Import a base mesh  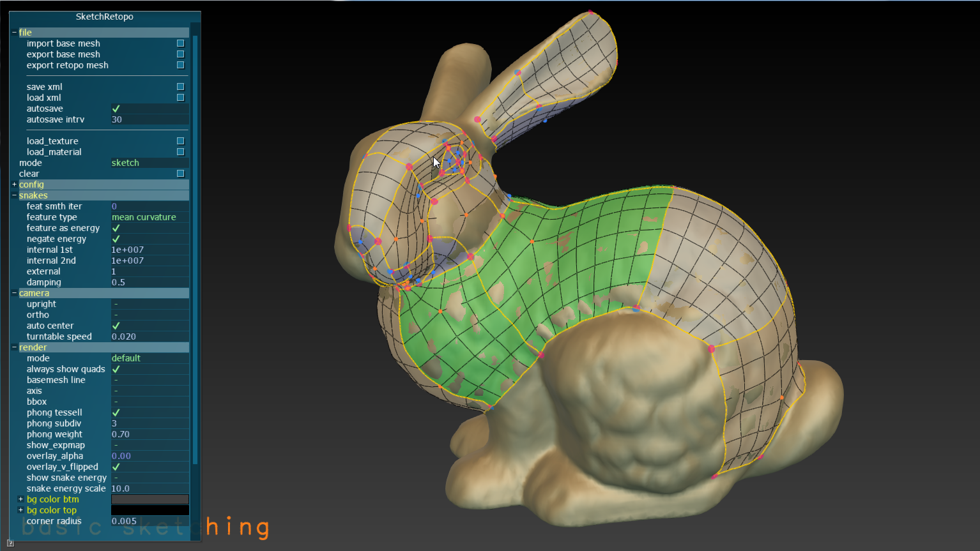click(181, 43)
